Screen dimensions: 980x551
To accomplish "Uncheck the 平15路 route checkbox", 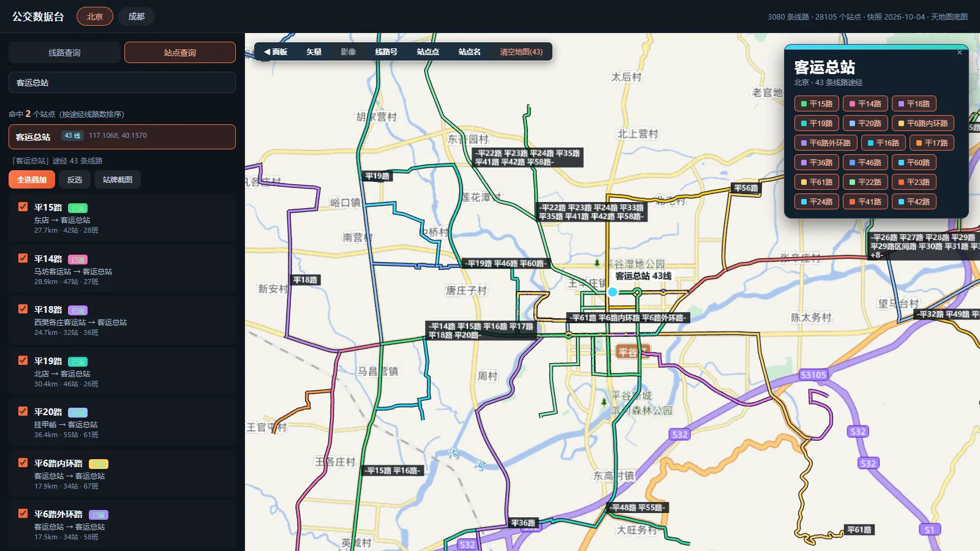I will (23, 207).
